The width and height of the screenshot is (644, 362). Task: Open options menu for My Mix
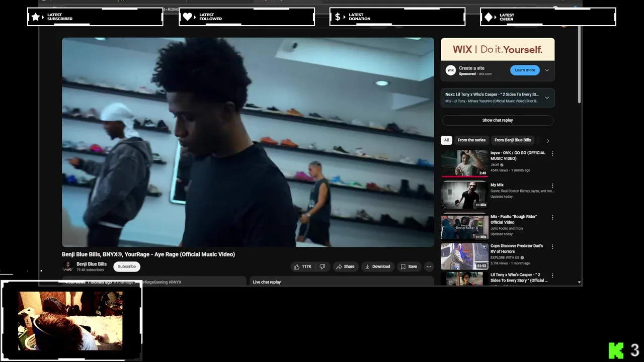point(552,186)
